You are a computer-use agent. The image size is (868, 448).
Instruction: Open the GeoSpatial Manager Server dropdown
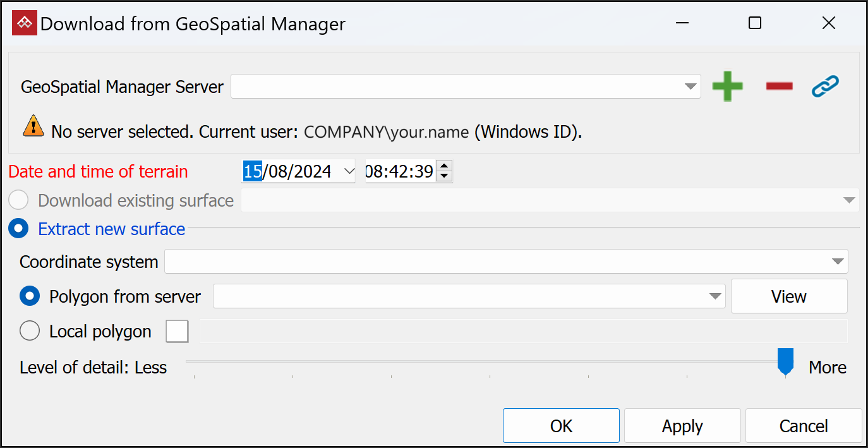pyautogui.click(x=690, y=87)
